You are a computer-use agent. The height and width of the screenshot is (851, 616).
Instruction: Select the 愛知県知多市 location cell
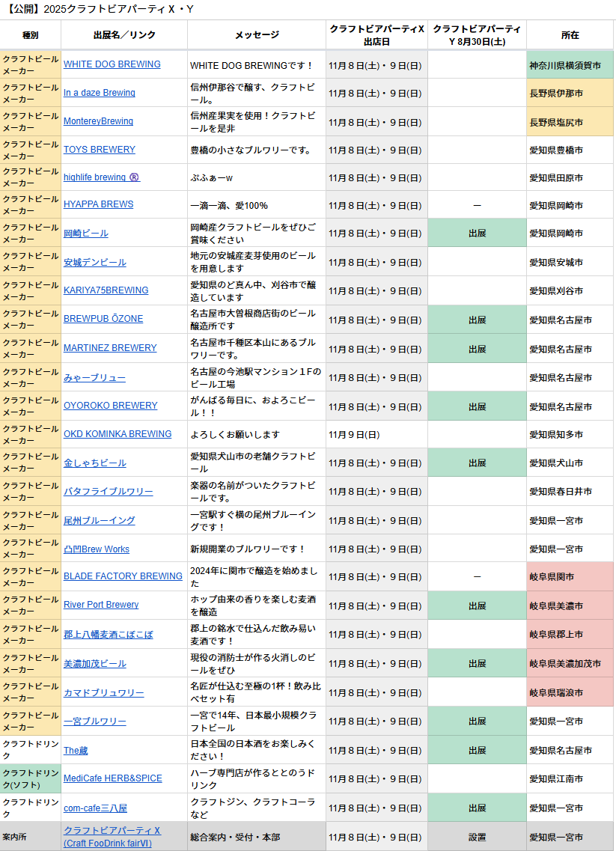coord(570,435)
